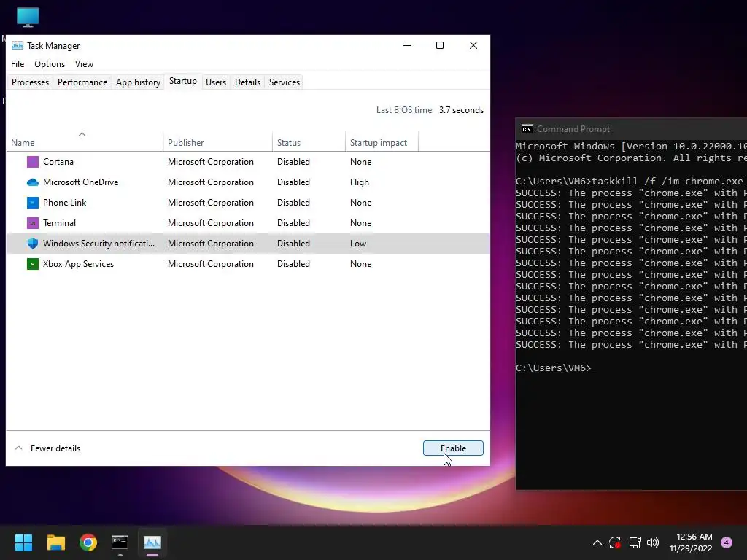747x560 pixels.
Task: Click the Xbox App Services icon
Action: click(32, 264)
